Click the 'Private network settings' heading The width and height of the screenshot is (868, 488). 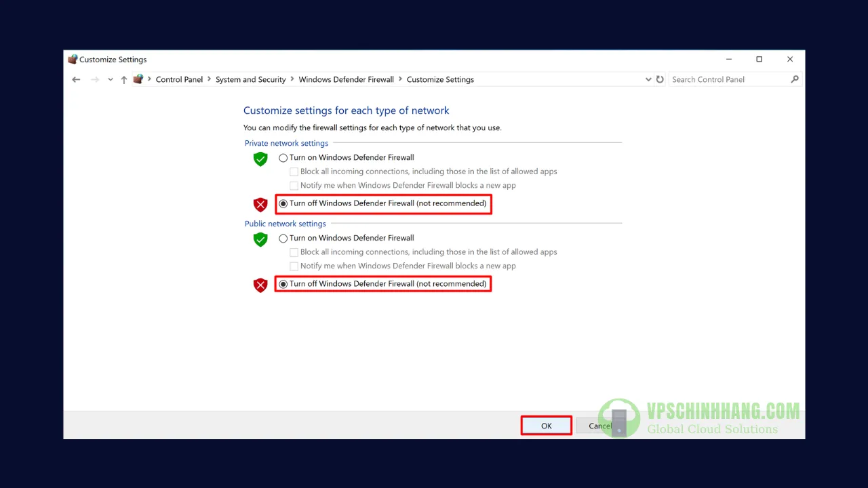tap(286, 143)
